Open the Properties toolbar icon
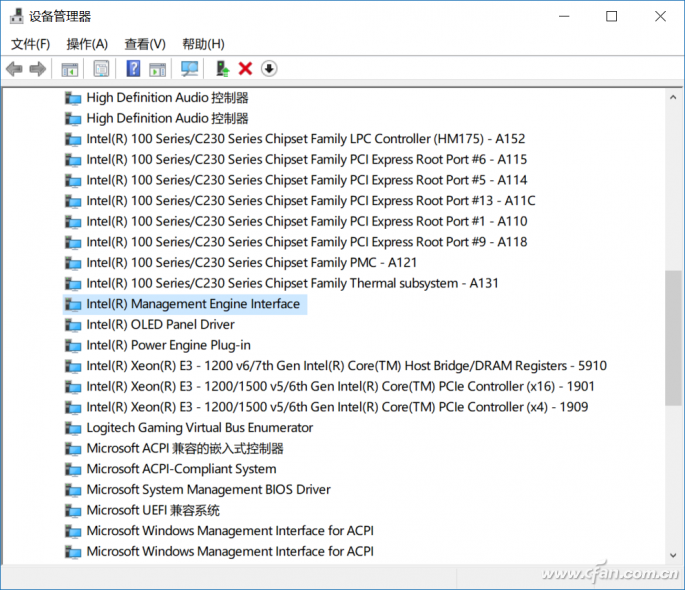The width and height of the screenshot is (685, 590). 101,69
